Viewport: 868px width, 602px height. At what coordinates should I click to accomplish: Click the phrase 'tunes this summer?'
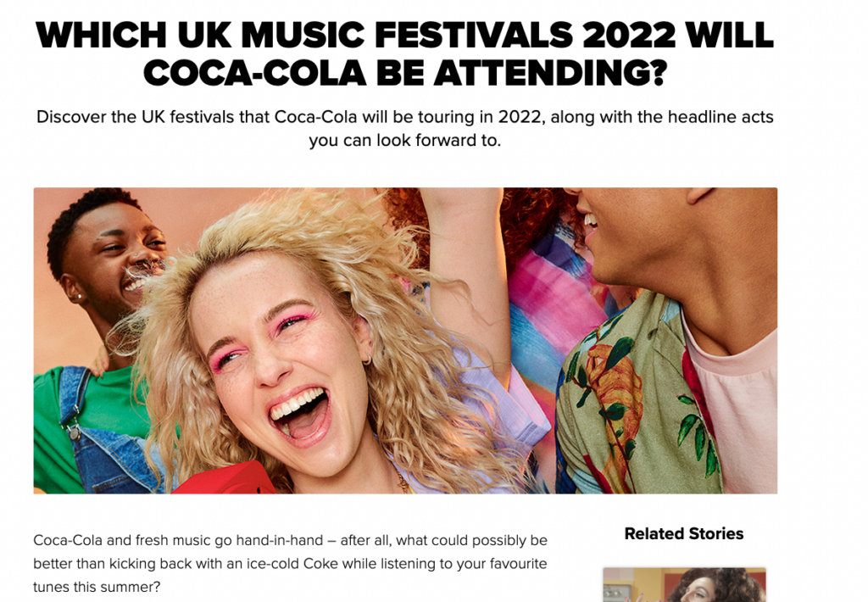click(97, 587)
